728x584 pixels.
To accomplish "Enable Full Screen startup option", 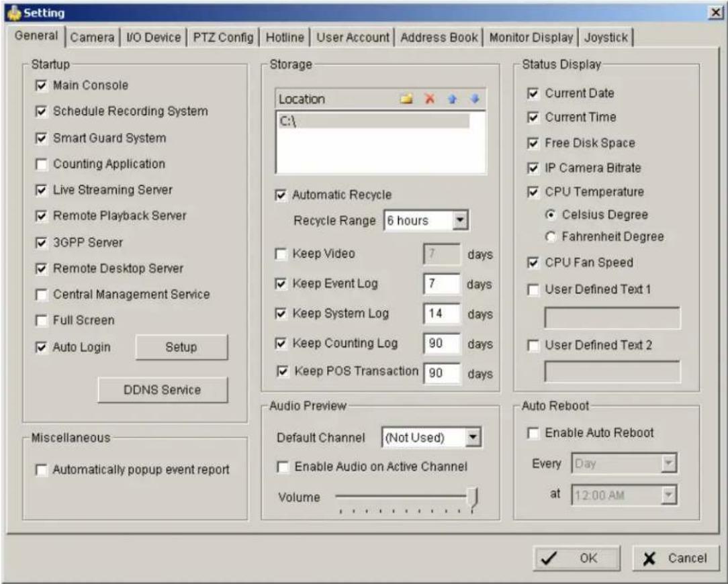I will tap(42, 321).
